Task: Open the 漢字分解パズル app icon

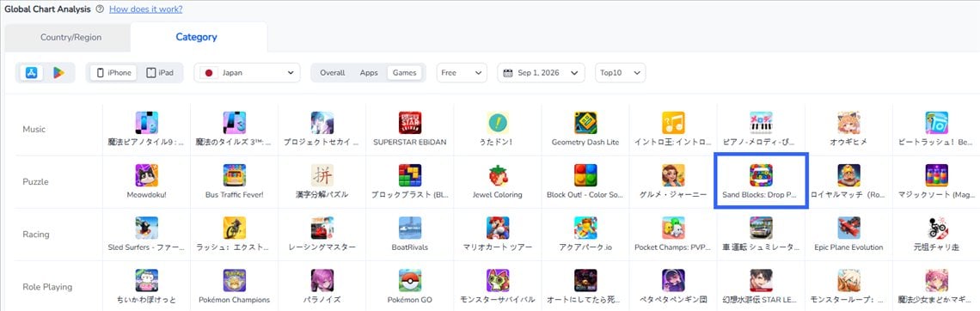Action: (x=322, y=175)
